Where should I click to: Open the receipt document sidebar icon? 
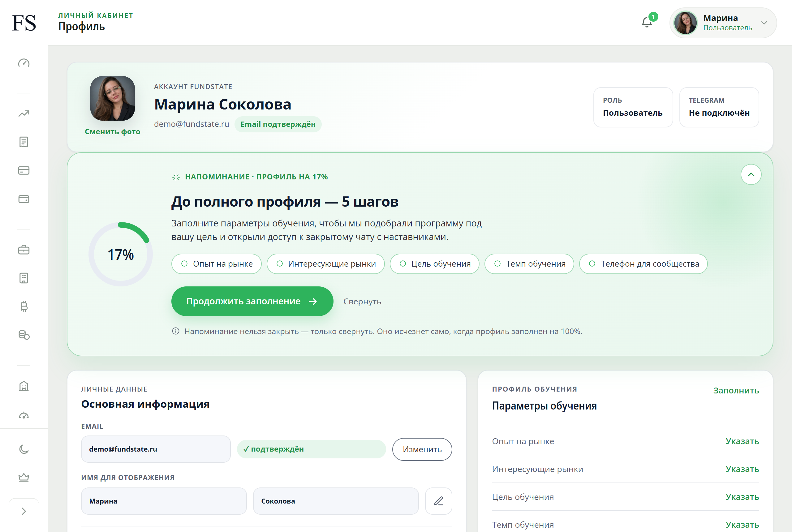[24, 142]
